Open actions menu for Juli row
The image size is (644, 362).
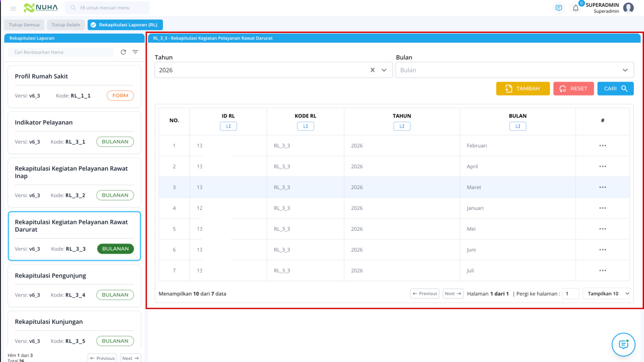[x=603, y=271]
